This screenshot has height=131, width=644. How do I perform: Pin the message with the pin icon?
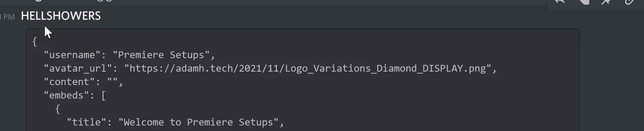[606, 2]
